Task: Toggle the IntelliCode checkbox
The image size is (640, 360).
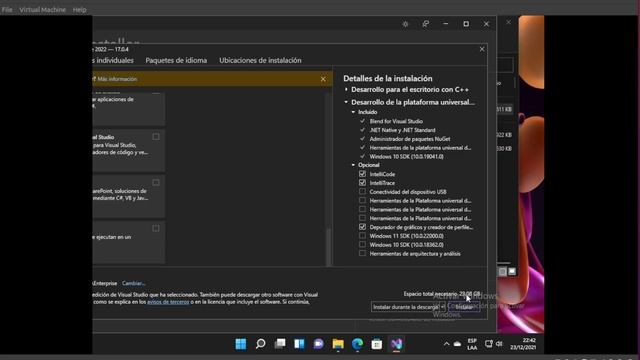Action: click(x=362, y=174)
